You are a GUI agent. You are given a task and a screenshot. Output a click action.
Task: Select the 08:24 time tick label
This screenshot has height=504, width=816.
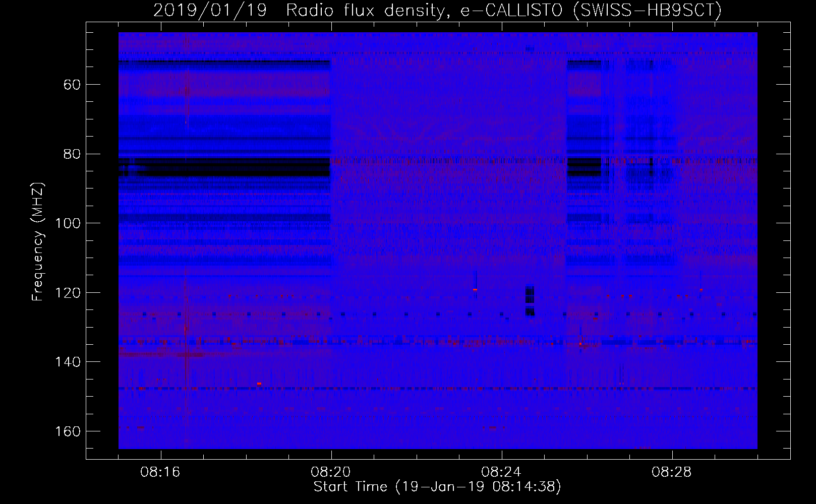click(501, 472)
